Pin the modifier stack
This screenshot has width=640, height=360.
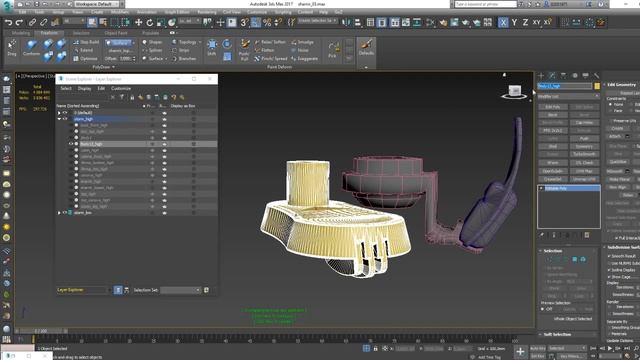coord(542,235)
